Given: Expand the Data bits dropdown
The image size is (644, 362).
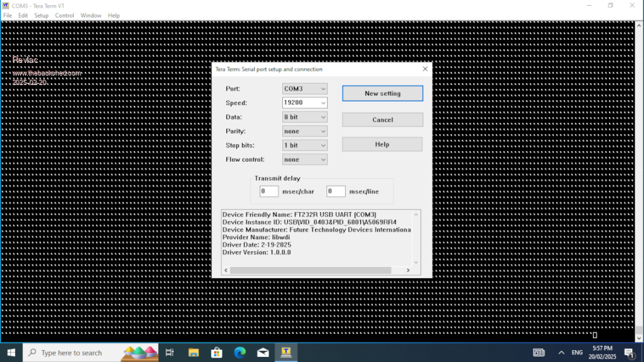Looking at the screenshot, I should click(305, 117).
